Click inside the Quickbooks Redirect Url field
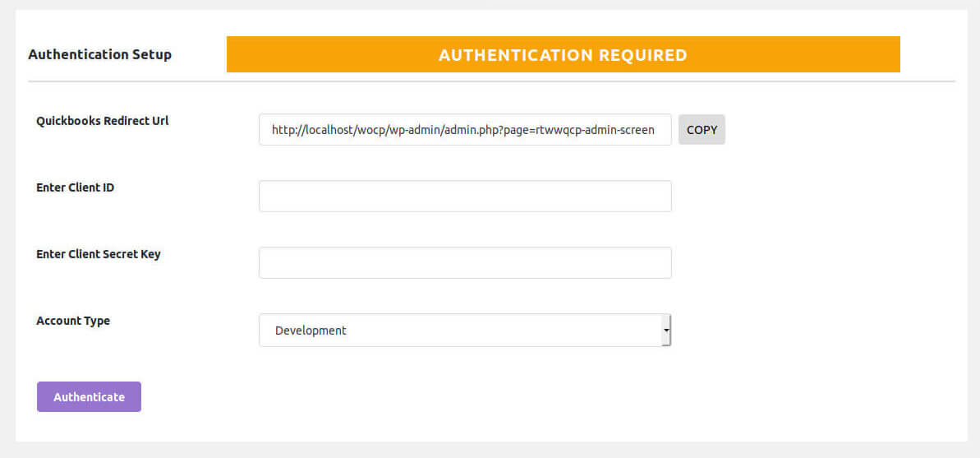This screenshot has height=458, width=980. pyautogui.click(x=465, y=130)
